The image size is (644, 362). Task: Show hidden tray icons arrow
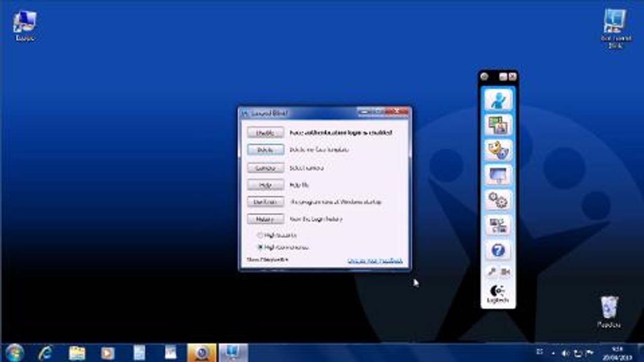pos(554,353)
